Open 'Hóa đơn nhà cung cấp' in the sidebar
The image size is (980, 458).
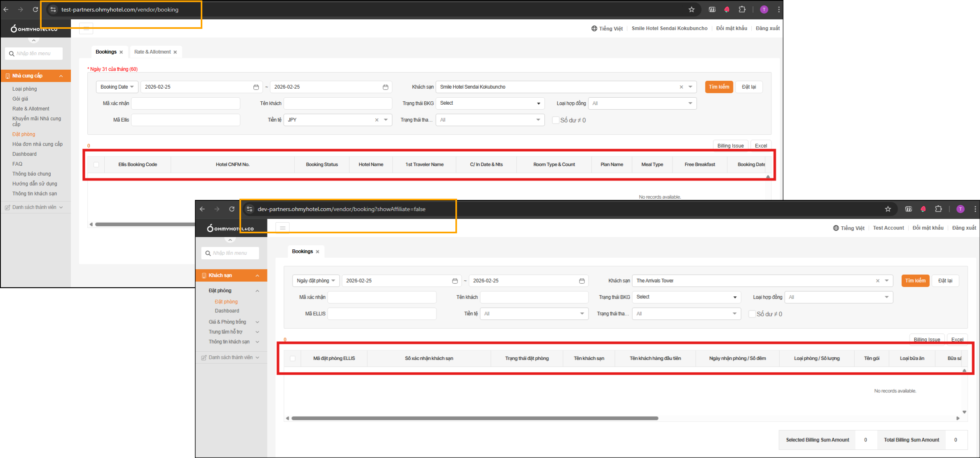point(38,144)
